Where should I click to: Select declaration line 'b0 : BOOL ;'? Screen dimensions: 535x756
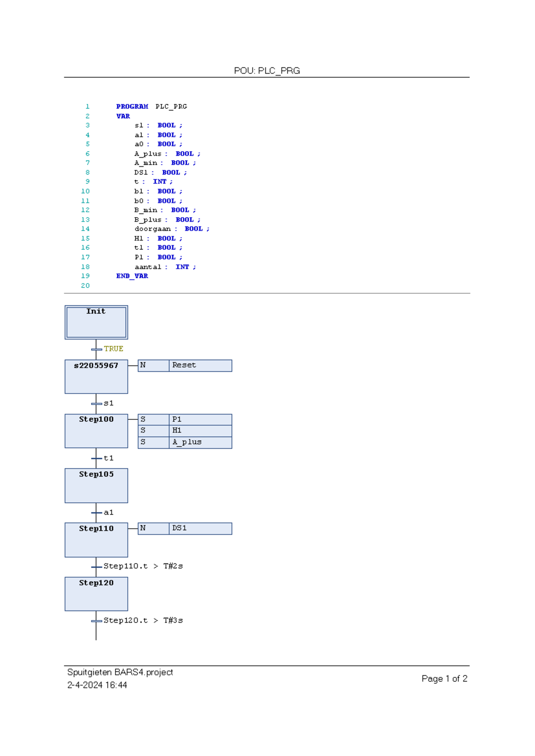pyautogui.click(x=158, y=201)
